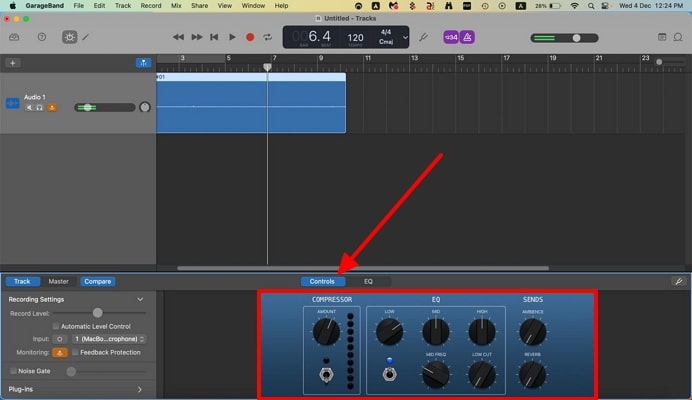Toggle the Smart Controls dial button
This screenshot has height=400, width=692.
tap(69, 37)
